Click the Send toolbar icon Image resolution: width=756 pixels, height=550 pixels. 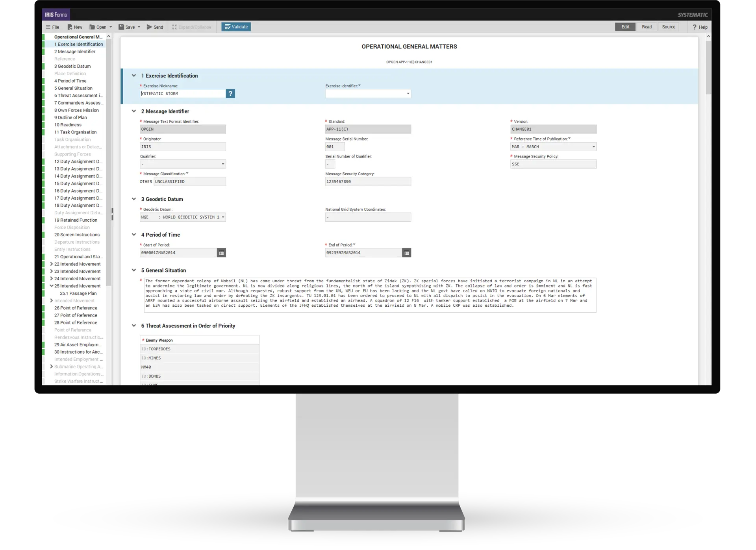pos(155,27)
